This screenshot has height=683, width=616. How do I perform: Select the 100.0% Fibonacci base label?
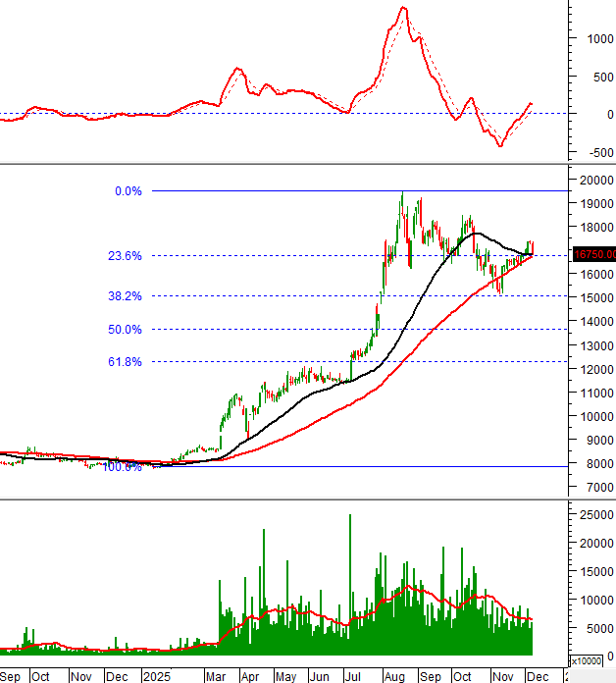pyautogui.click(x=122, y=467)
